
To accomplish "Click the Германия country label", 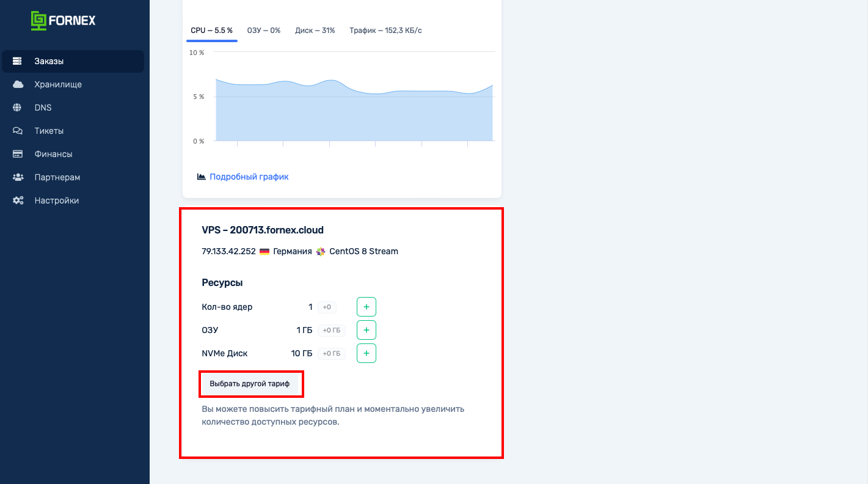I will pos(293,251).
